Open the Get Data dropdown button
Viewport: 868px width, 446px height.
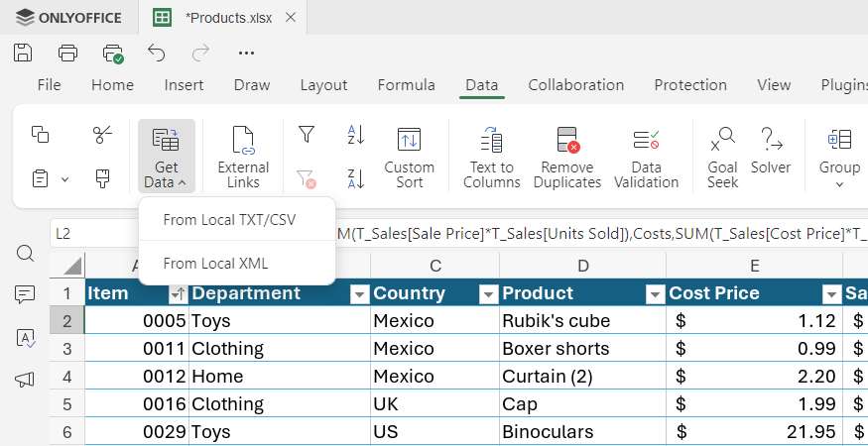[x=166, y=157]
